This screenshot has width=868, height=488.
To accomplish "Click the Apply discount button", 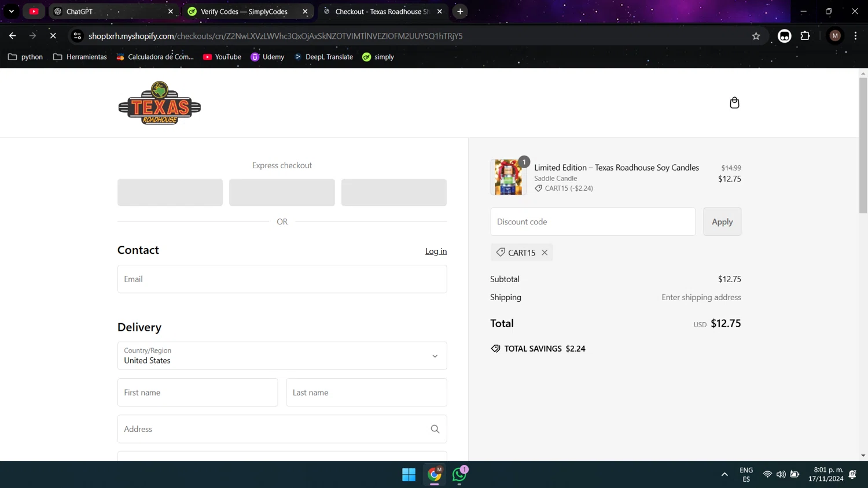I will tap(722, 221).
